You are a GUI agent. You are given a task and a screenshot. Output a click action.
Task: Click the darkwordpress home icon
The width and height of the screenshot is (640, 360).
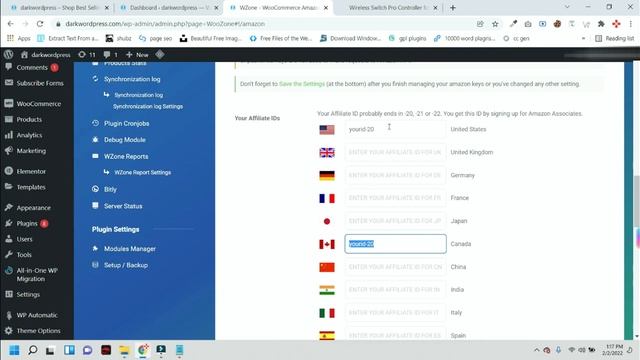click(24, 55)
